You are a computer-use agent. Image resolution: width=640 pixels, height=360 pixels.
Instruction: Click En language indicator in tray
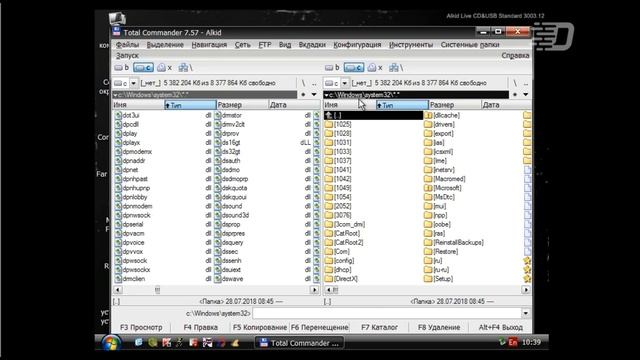(513, 342)
